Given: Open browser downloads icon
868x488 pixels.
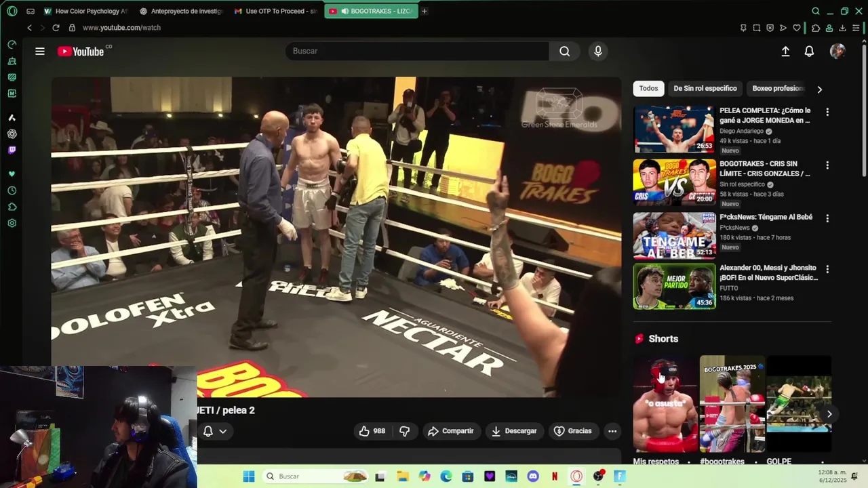Looking at the screenshot, I should 842,28.
